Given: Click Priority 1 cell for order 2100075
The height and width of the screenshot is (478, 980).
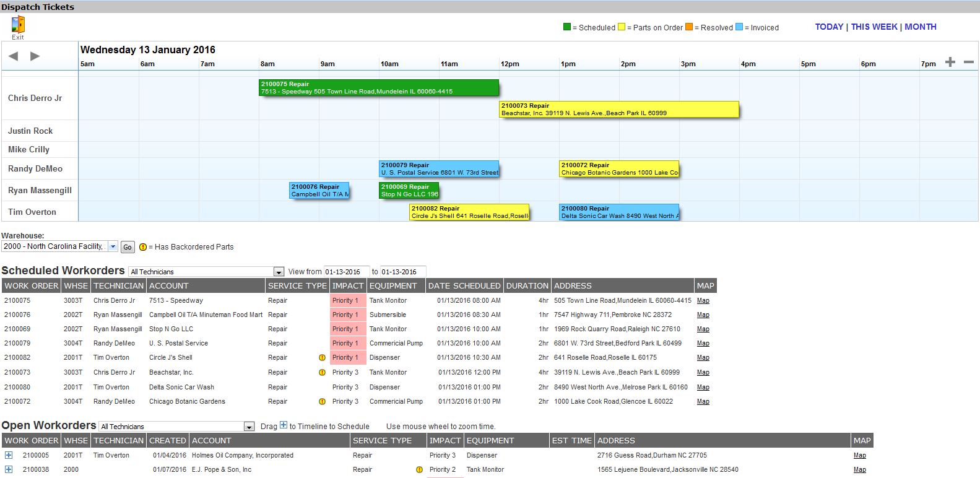Looking at the screenshot, I should coord(348,300).
